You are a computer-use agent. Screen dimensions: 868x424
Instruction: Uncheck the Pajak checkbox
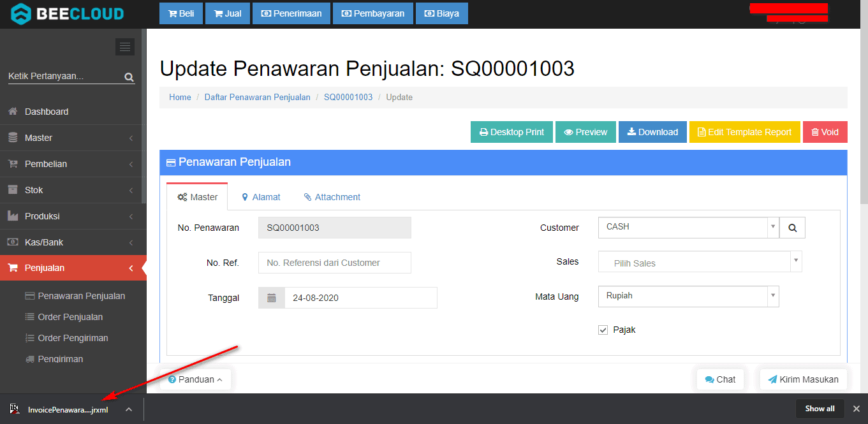(x=603, y=330)
